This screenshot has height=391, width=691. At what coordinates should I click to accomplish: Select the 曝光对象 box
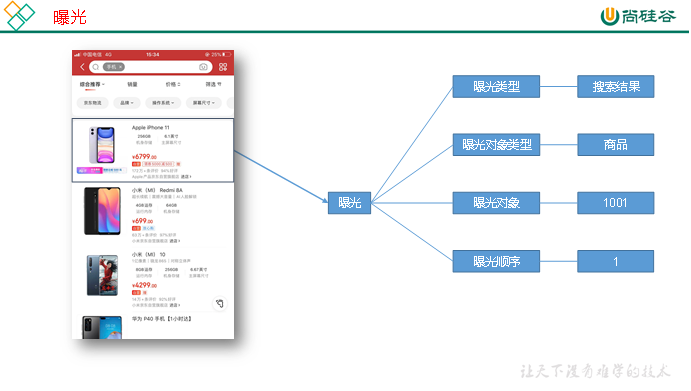tap(496, 203)
